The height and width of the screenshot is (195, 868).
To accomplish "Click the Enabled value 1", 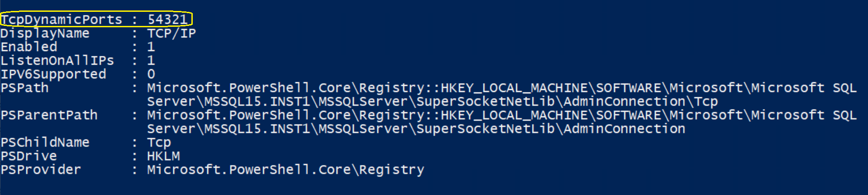I will pyautogui.click(x=151, y=47).
